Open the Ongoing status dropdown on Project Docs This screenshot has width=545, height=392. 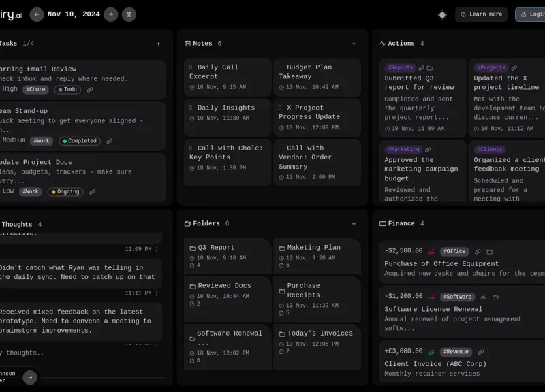(65, 192)
